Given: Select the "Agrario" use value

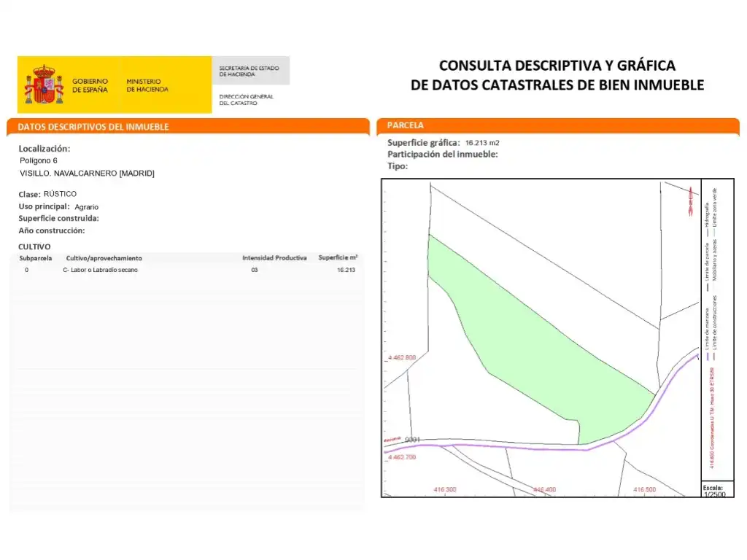Looking at the screenshot, I should click(87, 207).
